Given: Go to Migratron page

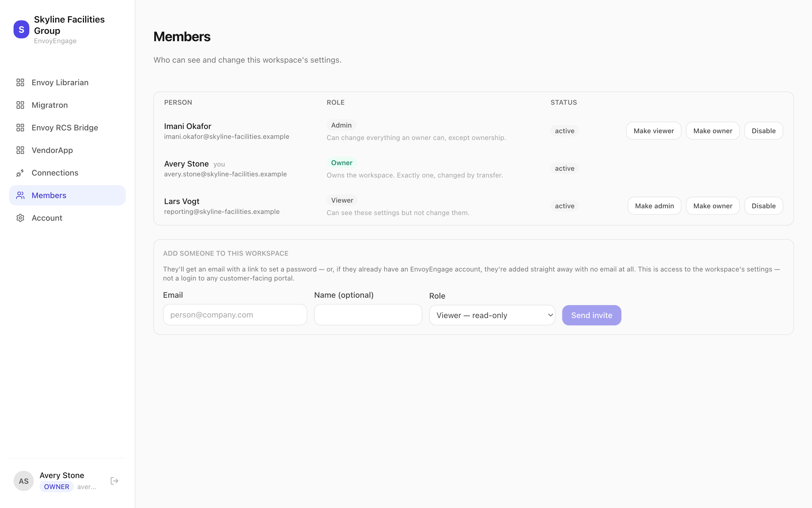Looking at the screenshot, I should coord(67,105).
